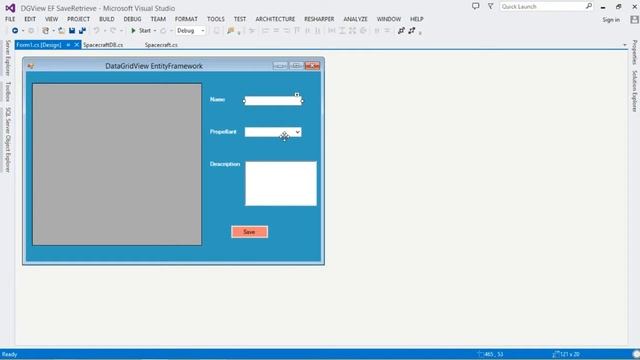
Task: Click the Align Rights layout icon
Action: (x=287, y=31)
